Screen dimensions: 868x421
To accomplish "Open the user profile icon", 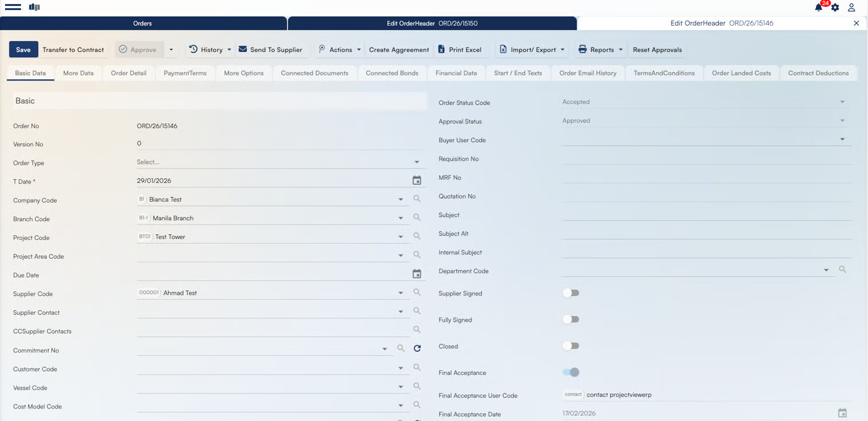I will pyautogui.click(x=851, y=7).
